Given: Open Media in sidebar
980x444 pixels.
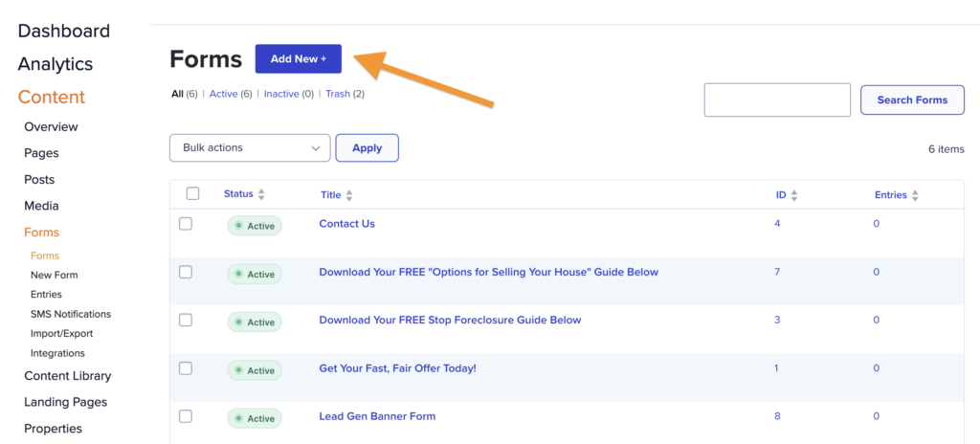Looking at the screenshot, I should click(x=41, y=206).
